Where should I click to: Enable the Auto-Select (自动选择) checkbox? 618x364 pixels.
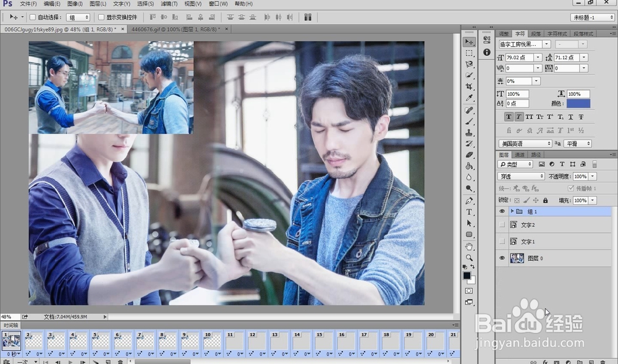(33, 17)
